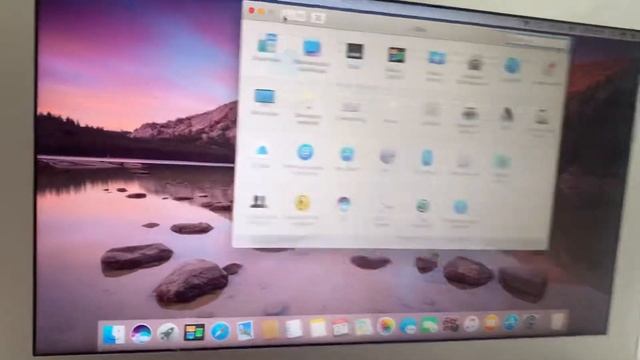Click the back/forward navigation buttons in toolbar
640x360 pixels.
pyautogui.click(x=293, y=16)
